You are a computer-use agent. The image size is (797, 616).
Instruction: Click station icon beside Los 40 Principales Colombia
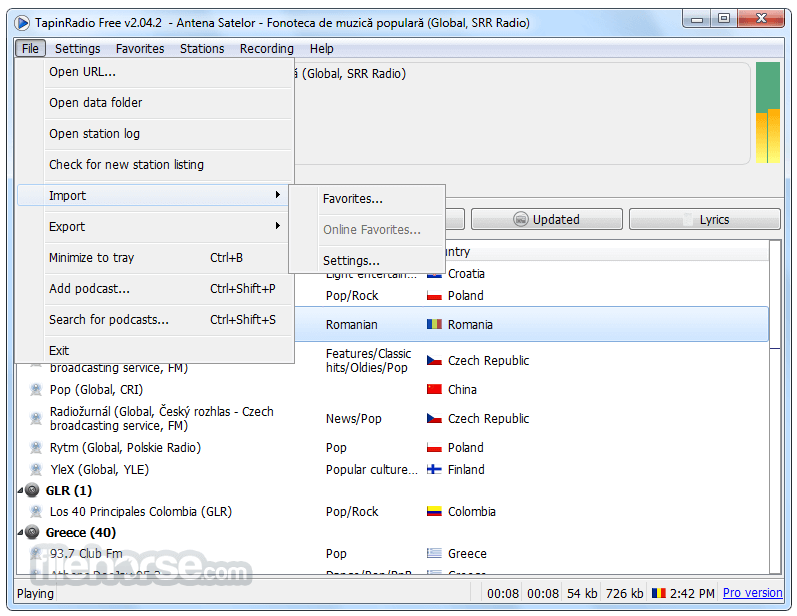coord(36,512)
